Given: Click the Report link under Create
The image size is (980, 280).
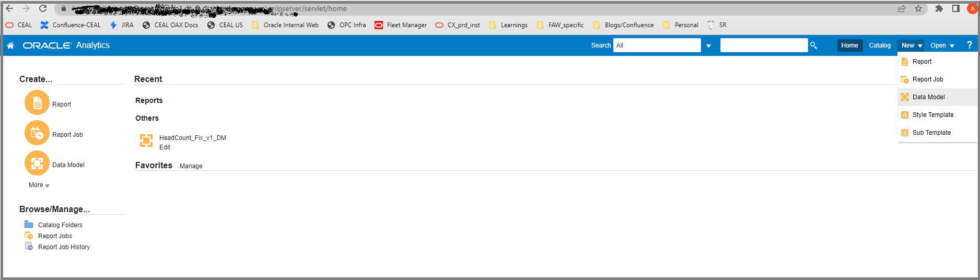Looking at the screenshot, I should pyautogui.click(x=62, y=104).
